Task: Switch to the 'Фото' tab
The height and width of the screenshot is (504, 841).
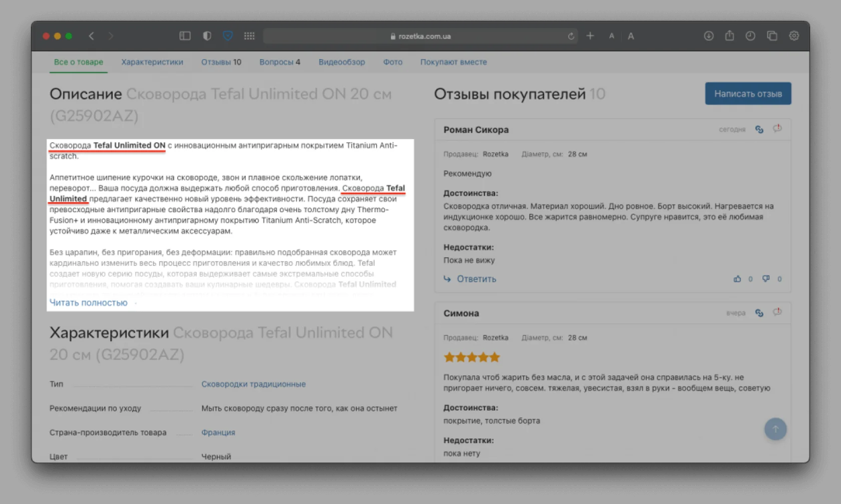Action: tap(393, 62)
